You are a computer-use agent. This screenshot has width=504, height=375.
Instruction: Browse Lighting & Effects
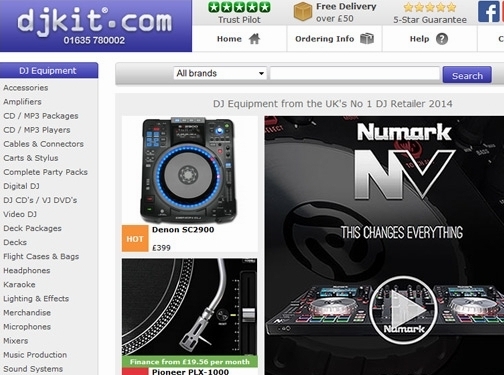tap(36, 298)
